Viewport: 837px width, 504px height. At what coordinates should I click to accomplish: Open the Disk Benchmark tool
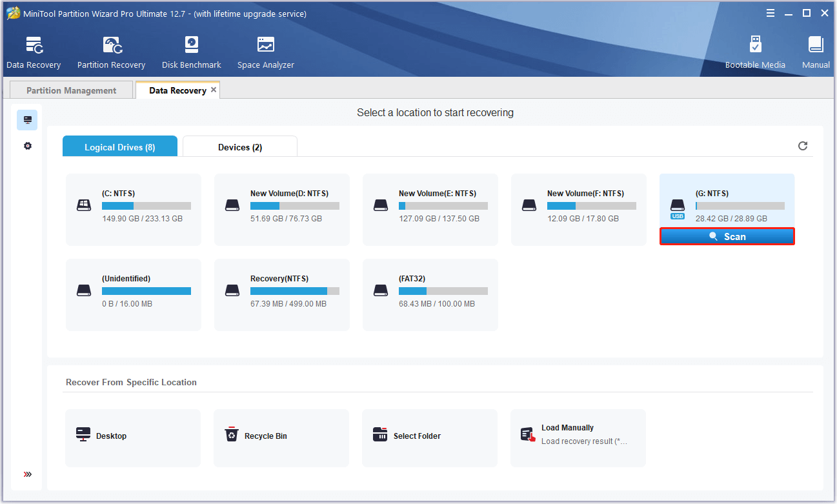(x=192, y=53)
